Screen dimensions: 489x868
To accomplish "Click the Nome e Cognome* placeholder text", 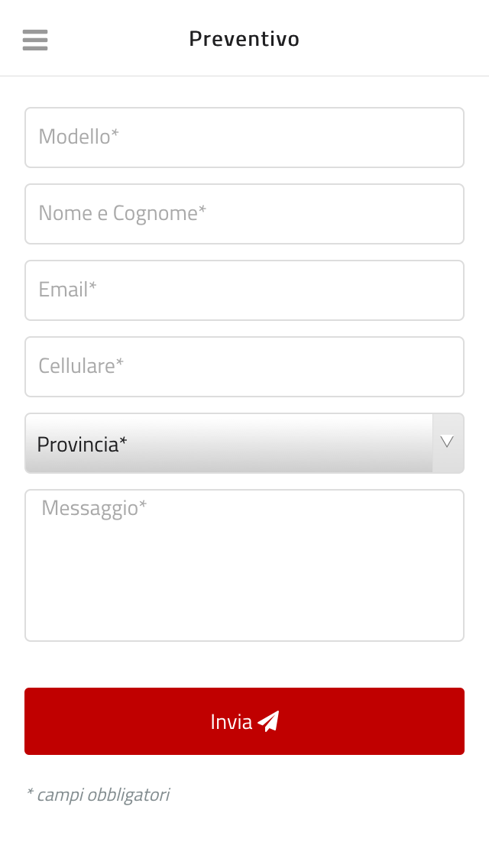I will click(x=122, y=214).
